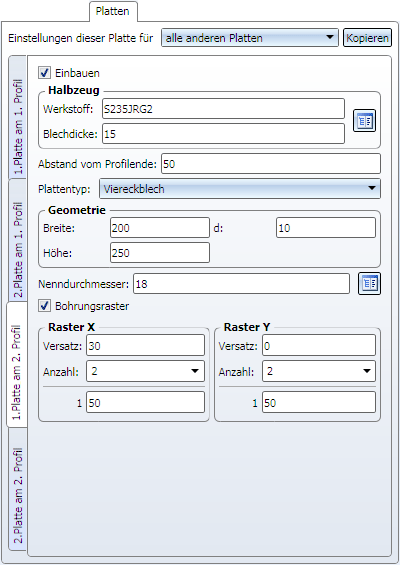
Task: Click the Breite geometry field
Action: (160, 228)
